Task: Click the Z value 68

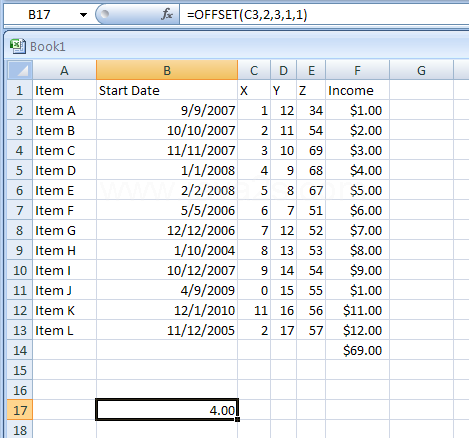Action: tap(311, 170)
